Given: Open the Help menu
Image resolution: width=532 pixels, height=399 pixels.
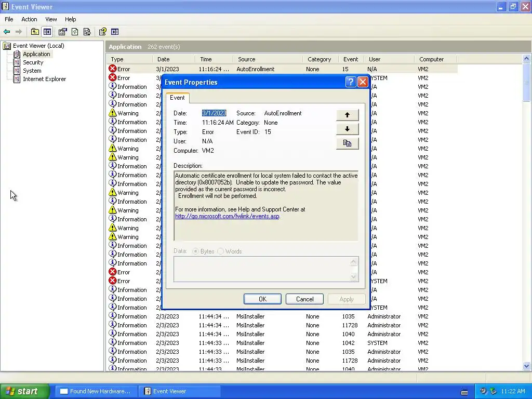Looking at the screenshot, I should [x=71, y=19].
